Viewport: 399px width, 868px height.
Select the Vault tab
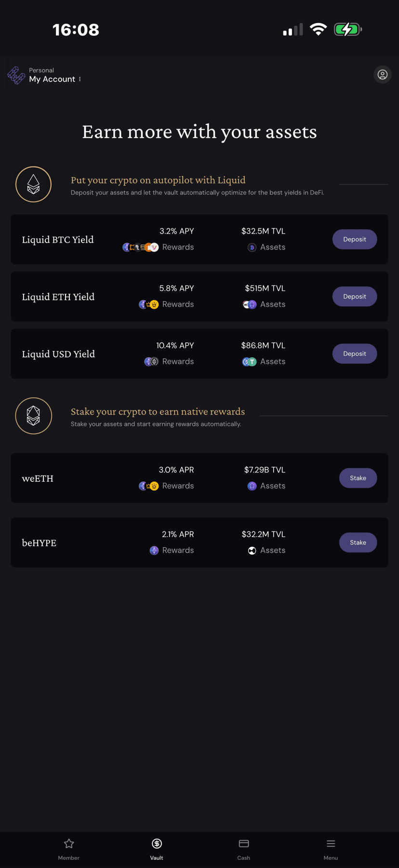coord(157,848)
